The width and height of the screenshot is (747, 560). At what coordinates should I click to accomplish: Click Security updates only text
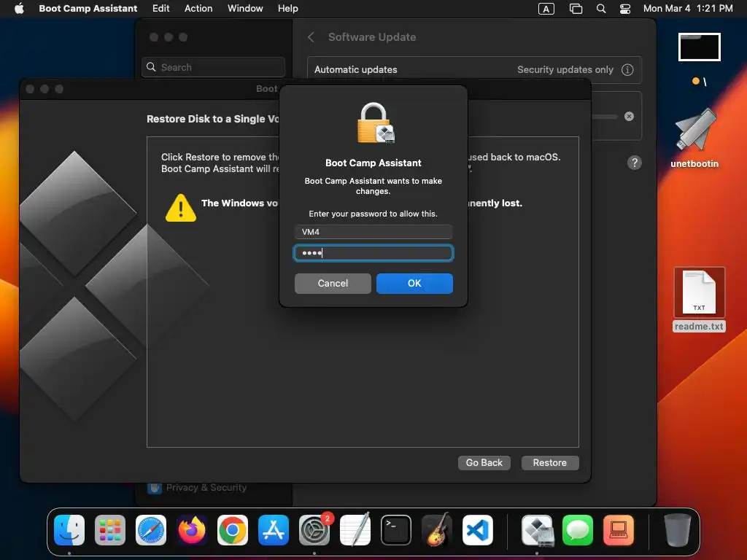point(565,69)
